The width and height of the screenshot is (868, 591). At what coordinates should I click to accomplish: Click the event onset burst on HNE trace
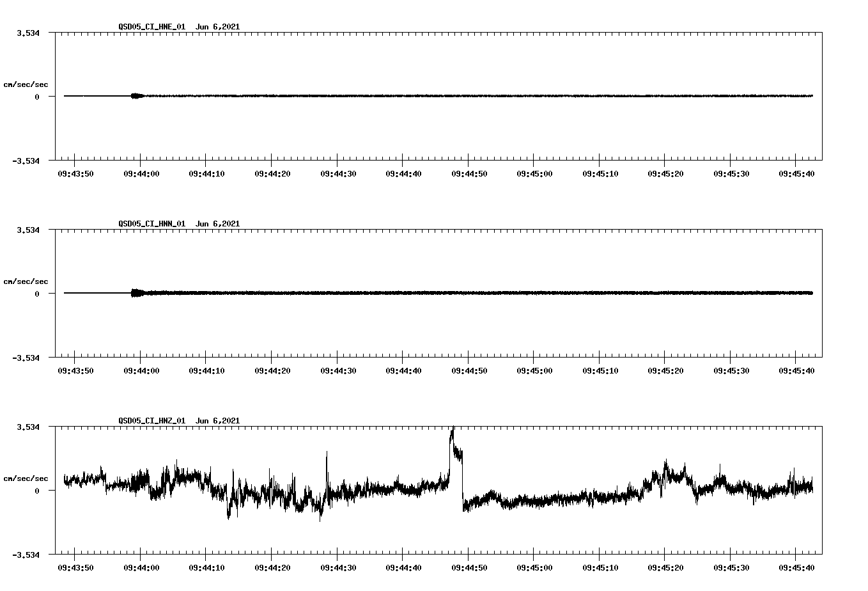(137, 96)
